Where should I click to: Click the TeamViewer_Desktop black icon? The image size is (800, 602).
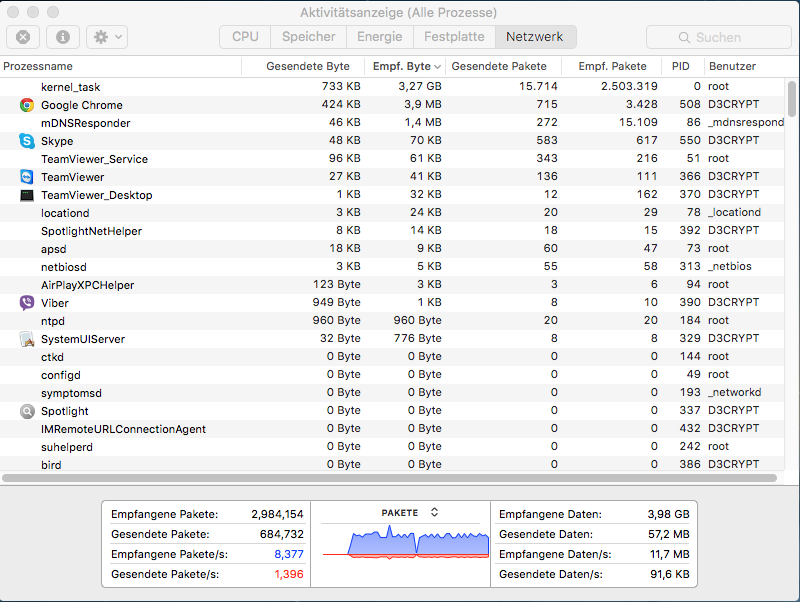(27, 195)
